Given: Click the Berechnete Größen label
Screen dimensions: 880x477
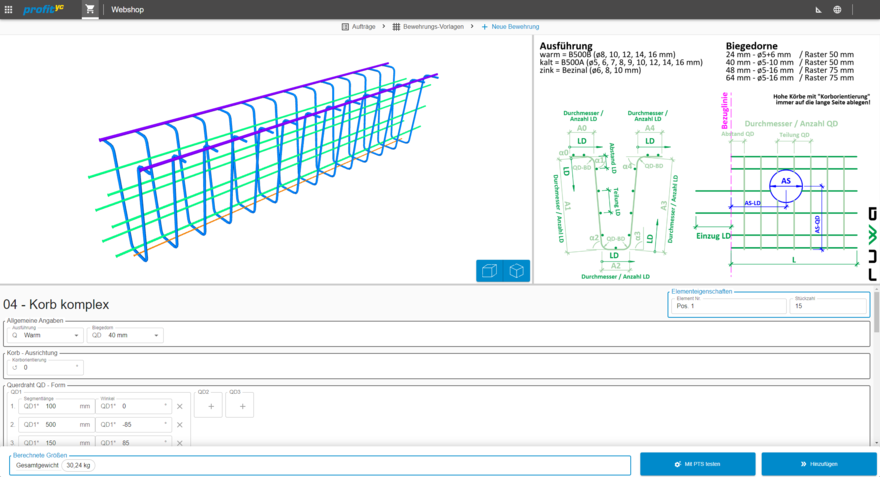Looking at the screenshot, I should [x=40, y=455].
